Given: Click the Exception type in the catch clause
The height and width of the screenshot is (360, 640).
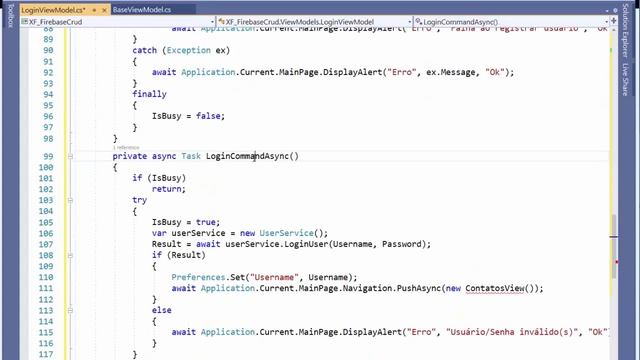Looking at the screenshot, I should coord(189,51).
